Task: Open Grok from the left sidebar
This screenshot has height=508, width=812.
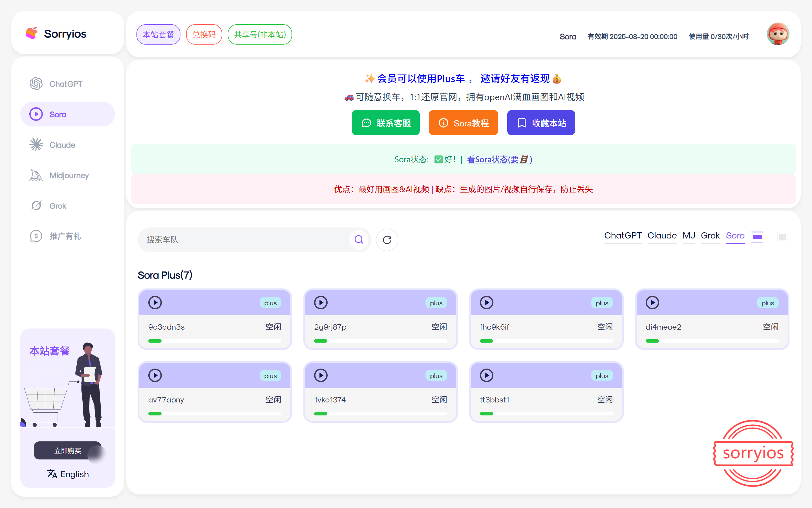Action: coord(67,206)
